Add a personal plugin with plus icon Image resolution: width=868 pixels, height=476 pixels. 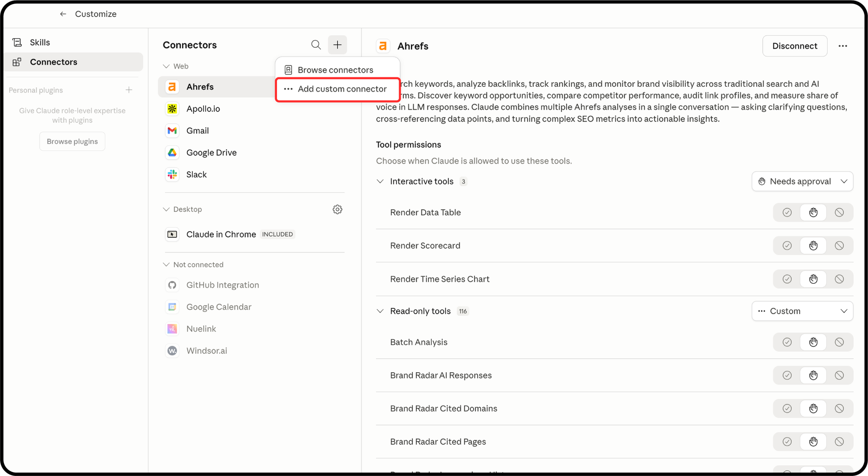[129, 90]
